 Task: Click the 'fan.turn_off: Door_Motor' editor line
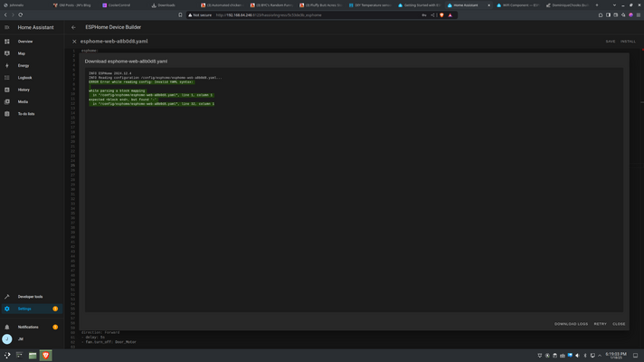(x=111, y=342)
